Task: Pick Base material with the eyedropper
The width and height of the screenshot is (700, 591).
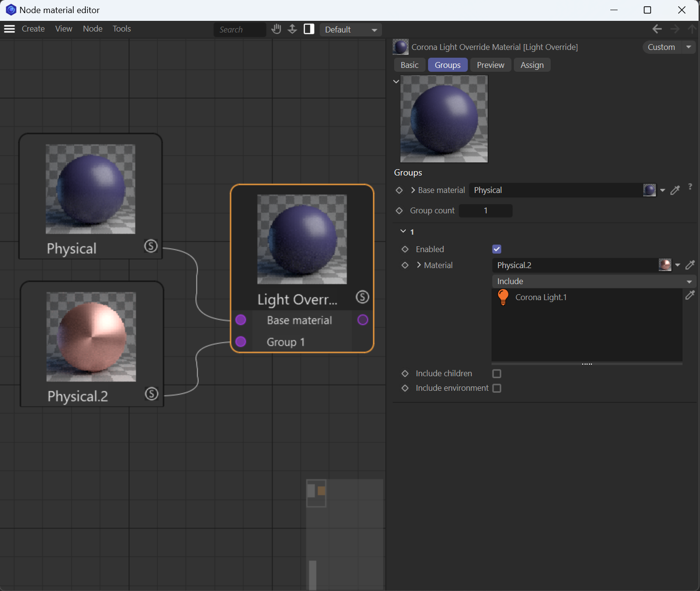Action: click(675, 190)
